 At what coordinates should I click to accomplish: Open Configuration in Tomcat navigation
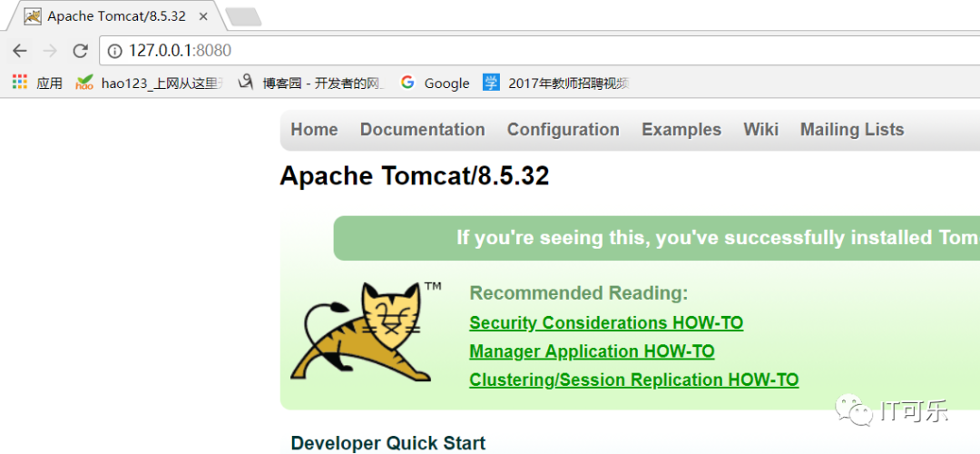coord(563,130)
